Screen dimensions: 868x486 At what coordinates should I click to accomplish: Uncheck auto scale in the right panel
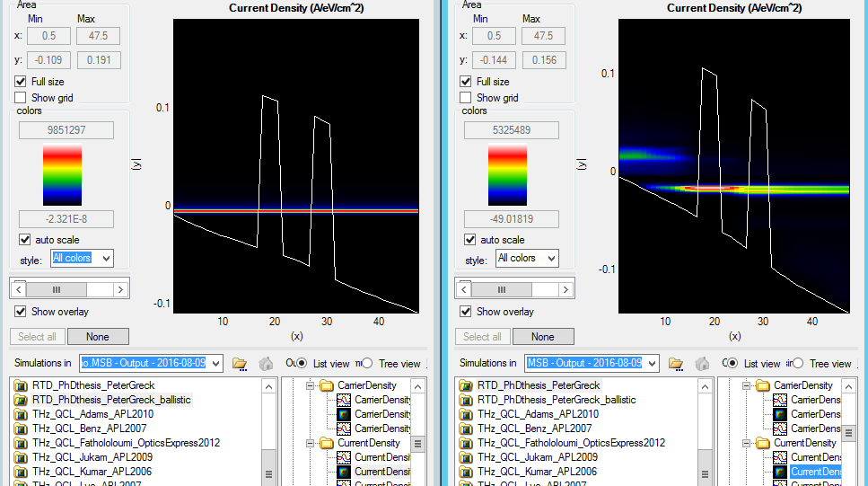pos(469,240)
